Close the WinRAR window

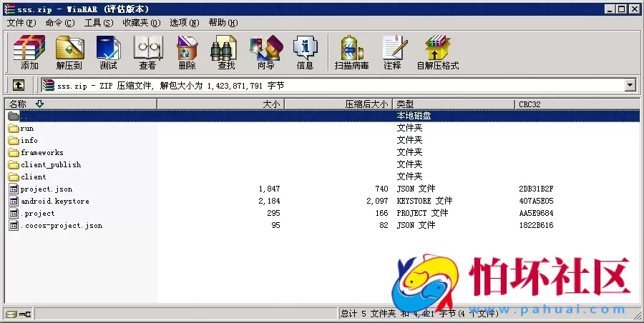coord(634,9)
